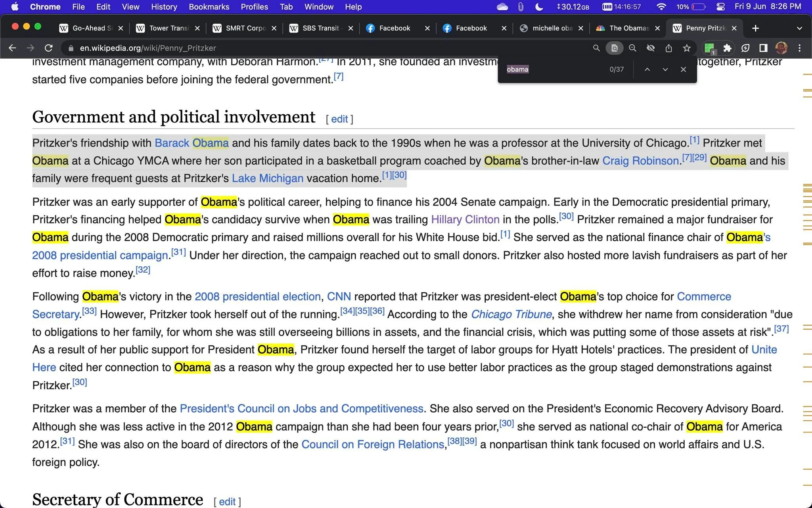Click the eye-slash icon in the address bar

pyautogui.click(x=650, y=48)
